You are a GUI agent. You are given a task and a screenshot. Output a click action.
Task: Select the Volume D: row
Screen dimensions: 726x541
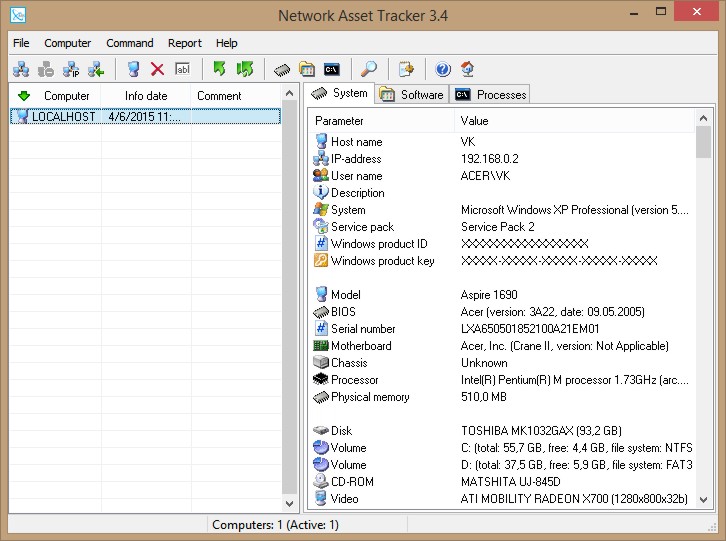click(x=502, y=465)
